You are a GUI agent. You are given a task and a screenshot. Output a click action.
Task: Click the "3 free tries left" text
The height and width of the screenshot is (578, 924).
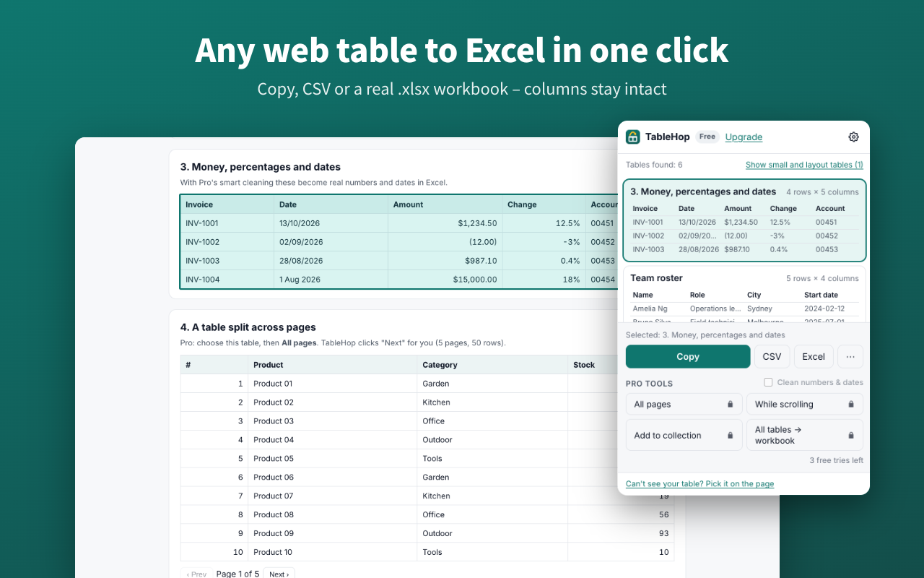[x=836, y=460]
